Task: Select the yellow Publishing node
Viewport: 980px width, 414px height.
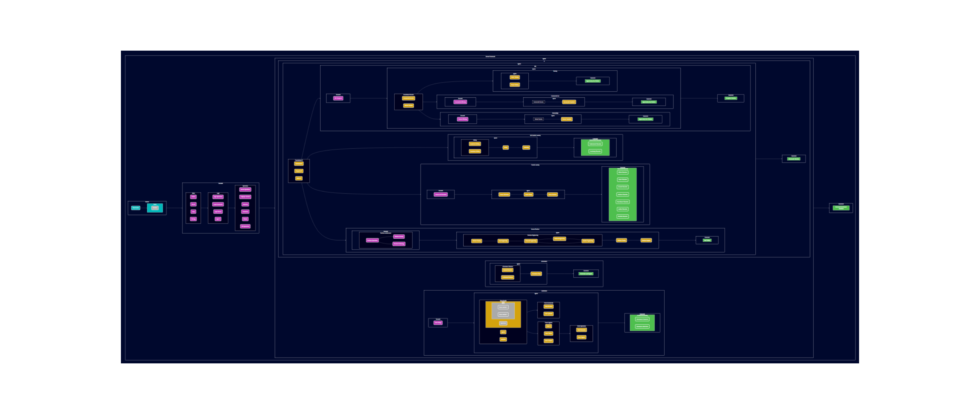Action: coord(526,148)
